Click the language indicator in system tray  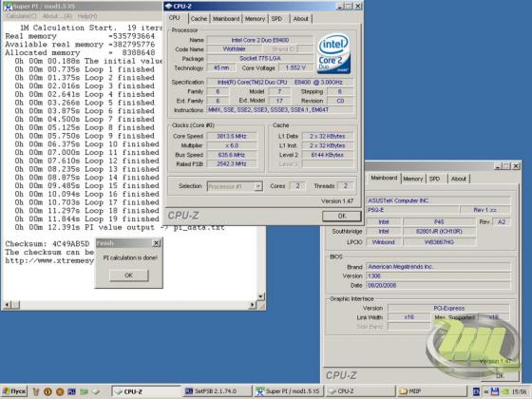click(x=476, y=391)
